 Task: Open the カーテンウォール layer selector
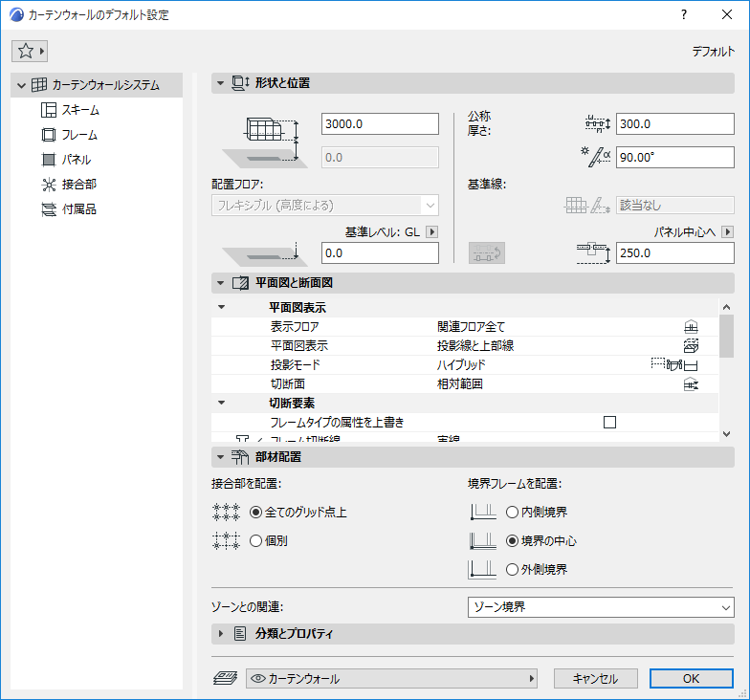(x=392, y=679)
